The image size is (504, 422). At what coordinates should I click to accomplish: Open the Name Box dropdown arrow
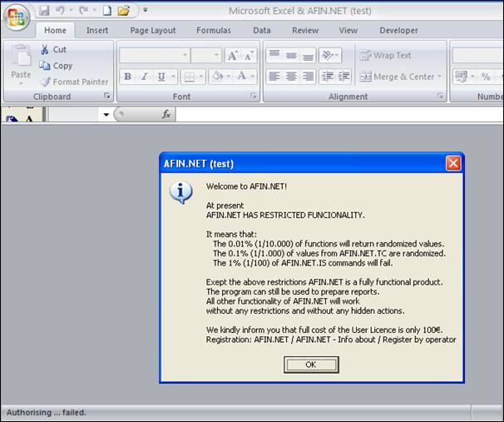106,114
